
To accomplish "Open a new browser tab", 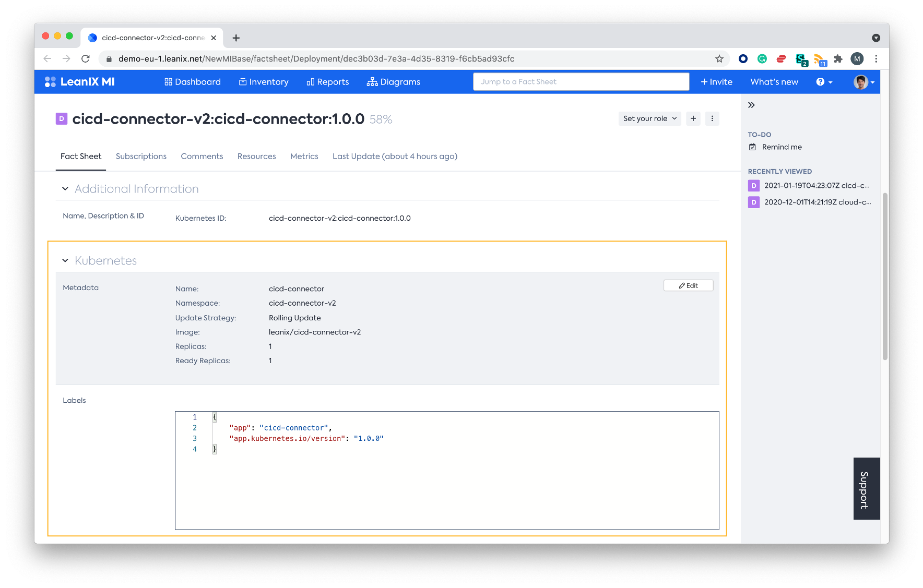I will click(x=236, y=38).
